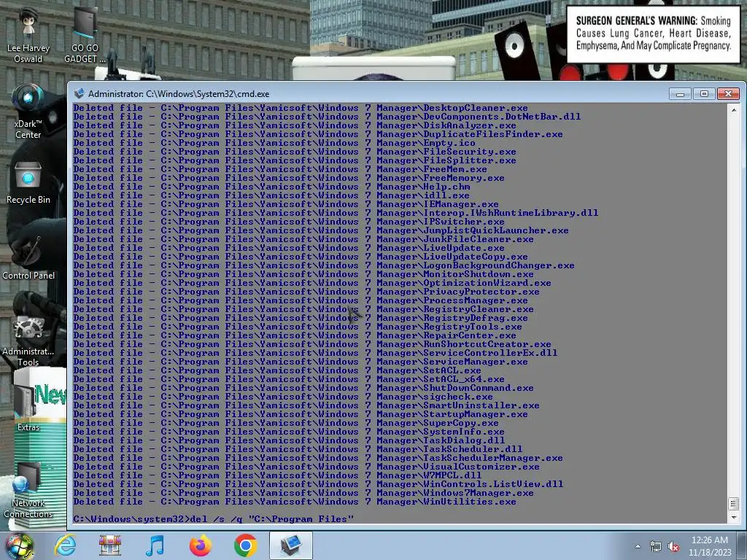The height and width of the screenshot is (560, 747).
Task: Click the muted volume tray icon
Action: pos(673,547)
